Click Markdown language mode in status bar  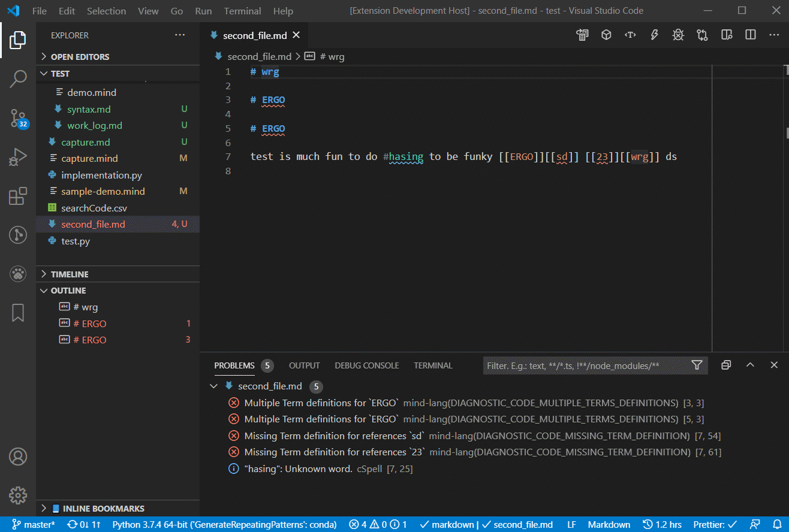[x=609, y=525]
